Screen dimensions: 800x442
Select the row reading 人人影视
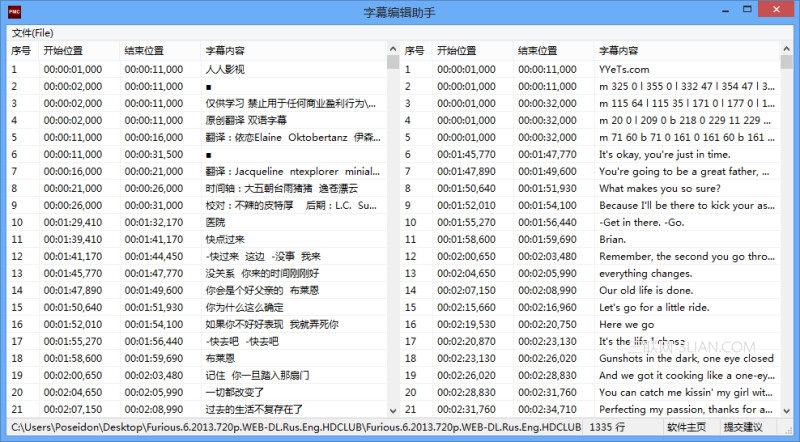pos(197,69)
